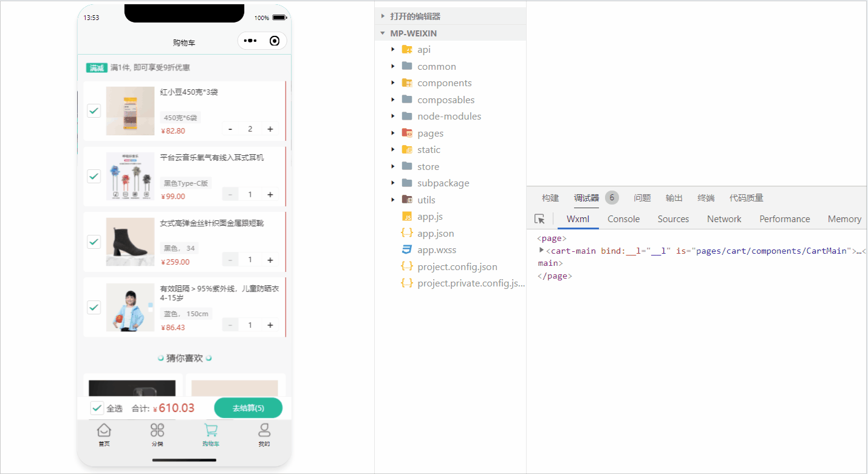The height and width of the screenshot is (474, 868).
Task: Open the black ankle boot thumbnail
Action: point(130,242)
